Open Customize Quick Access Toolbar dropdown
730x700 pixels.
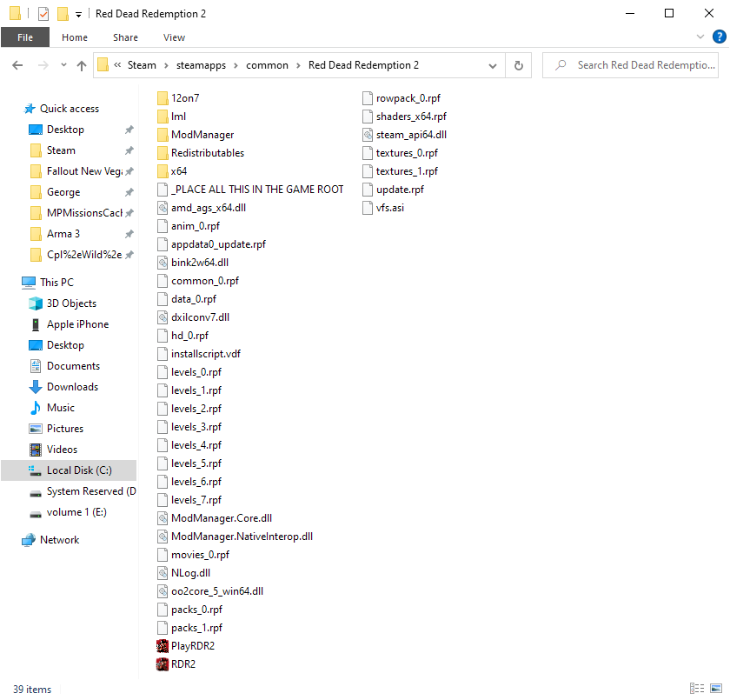click(78, 15)
